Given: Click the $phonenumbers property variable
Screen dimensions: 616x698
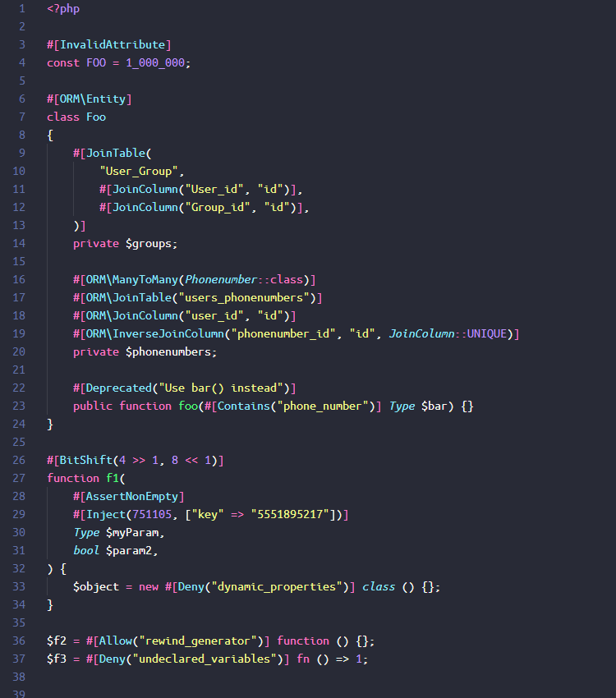Looking at the screenshot, I should coord(168,351).
